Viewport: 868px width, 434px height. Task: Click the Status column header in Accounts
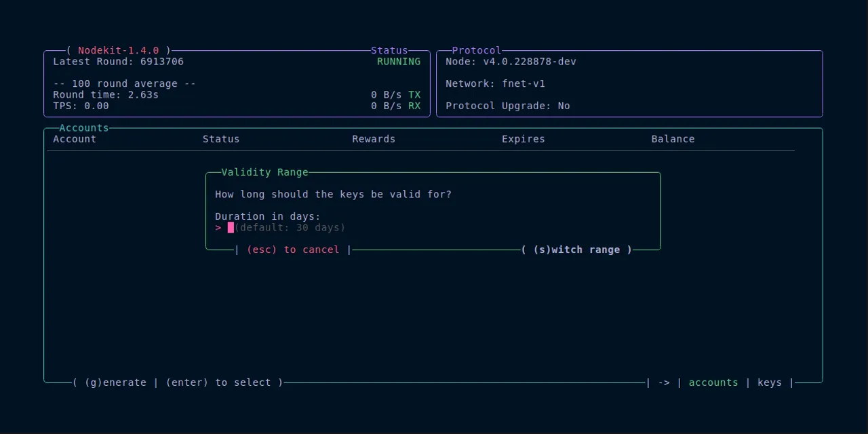(221, 139)
